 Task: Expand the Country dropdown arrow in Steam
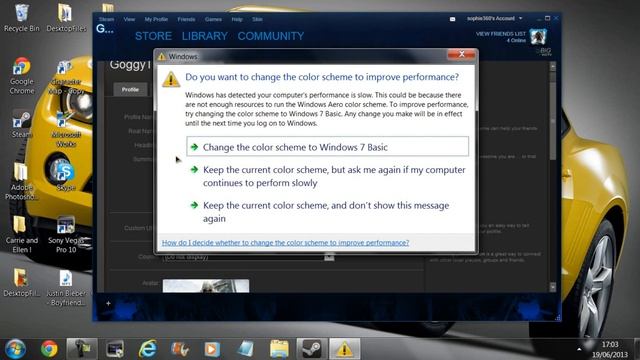[x=329, y=257]
